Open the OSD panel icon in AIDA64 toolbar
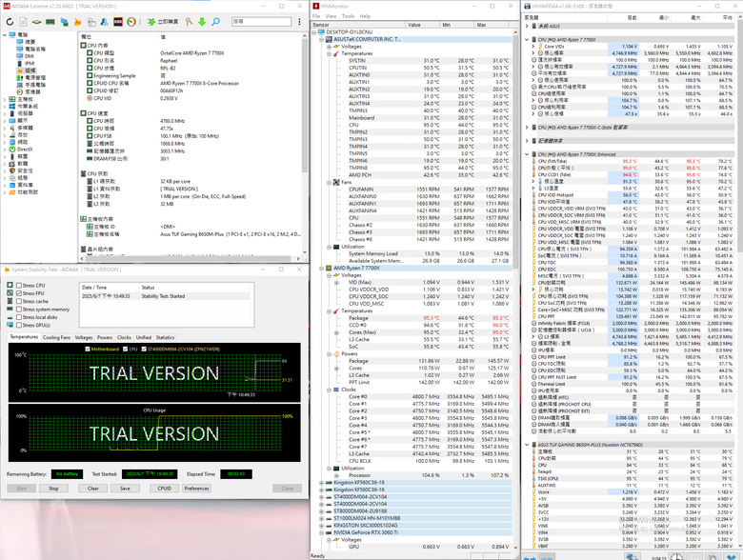The image size is (743, 560). tap(118, 22)
